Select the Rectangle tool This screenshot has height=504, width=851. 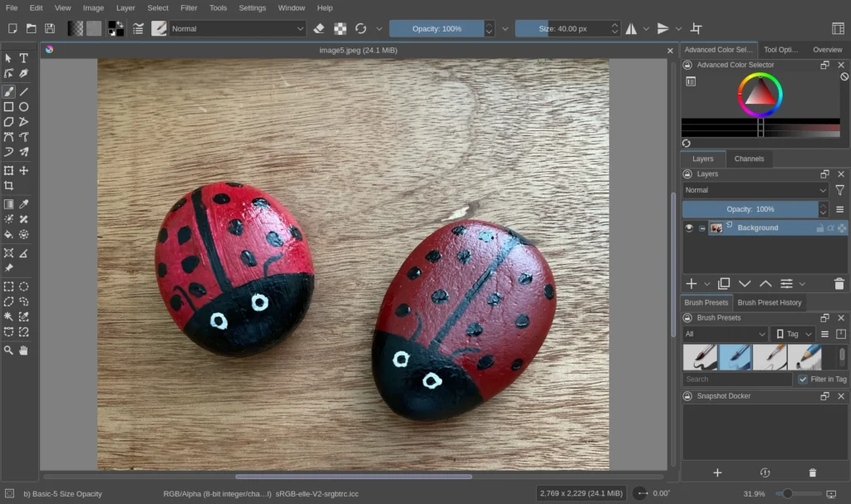point(8,107)
